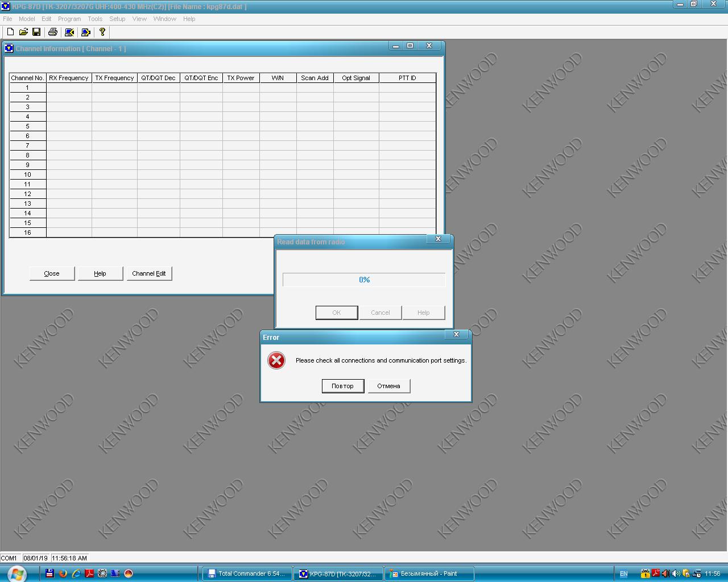Viewport: 728px width, 582px height.
Task: Switch to KPG-87D taskbar button
Action: click(x=338, y=573)
